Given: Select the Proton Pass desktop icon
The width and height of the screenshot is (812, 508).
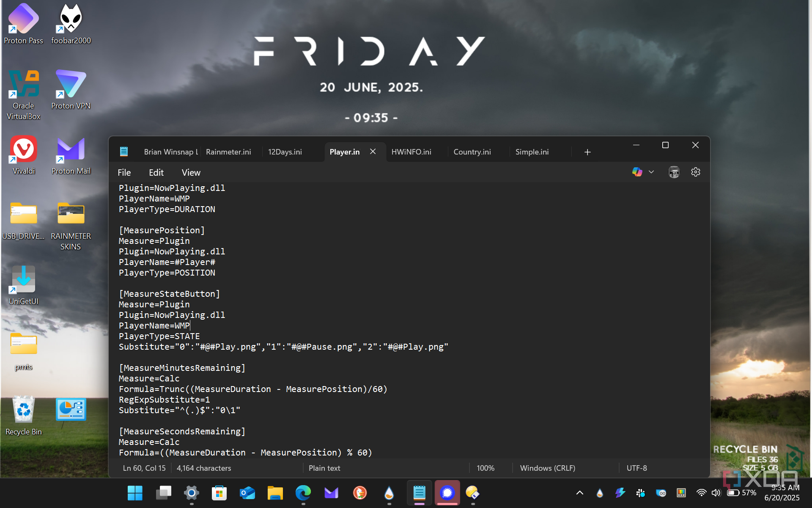Looking at the screenshot, I should click(x=24, y=24).
